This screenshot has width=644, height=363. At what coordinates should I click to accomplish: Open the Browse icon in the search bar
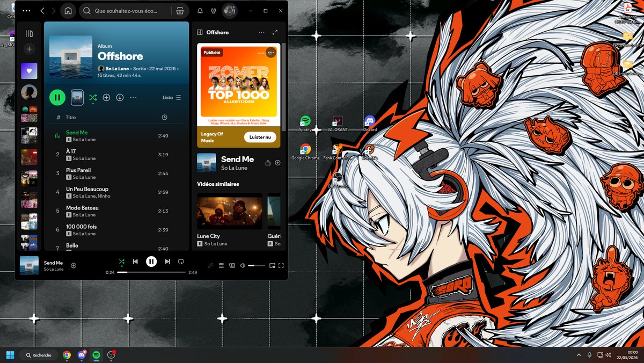[x=180, y=11]
